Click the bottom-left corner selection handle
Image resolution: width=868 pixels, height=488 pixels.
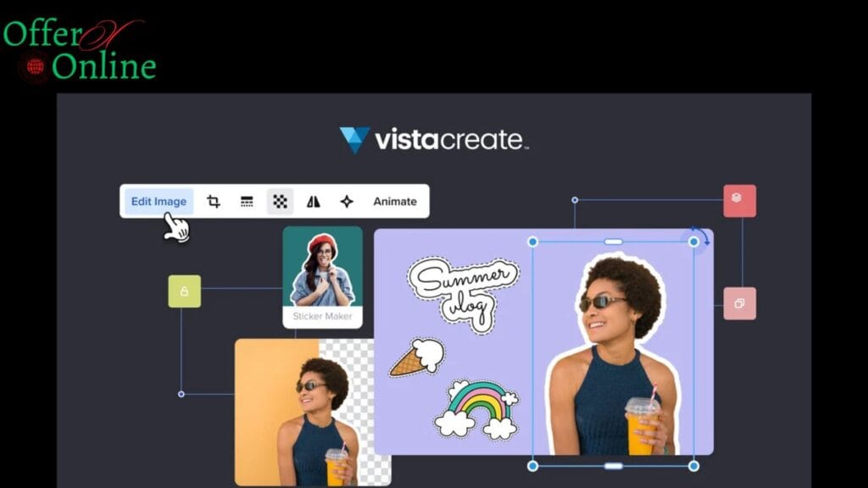[532, 467]
